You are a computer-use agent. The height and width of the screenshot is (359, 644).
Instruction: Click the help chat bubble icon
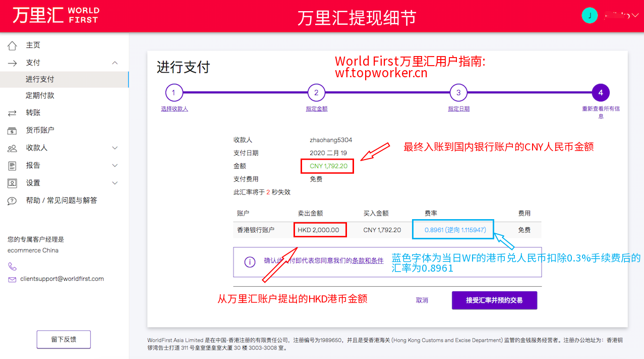pyautogui.click(x=12, y=201)
